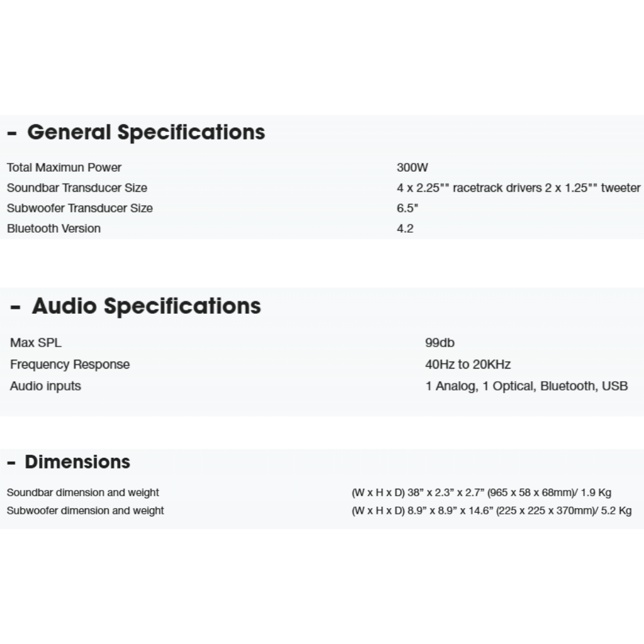
Task: Select the Total Maximun Power label
Action: tap(64, 167)
